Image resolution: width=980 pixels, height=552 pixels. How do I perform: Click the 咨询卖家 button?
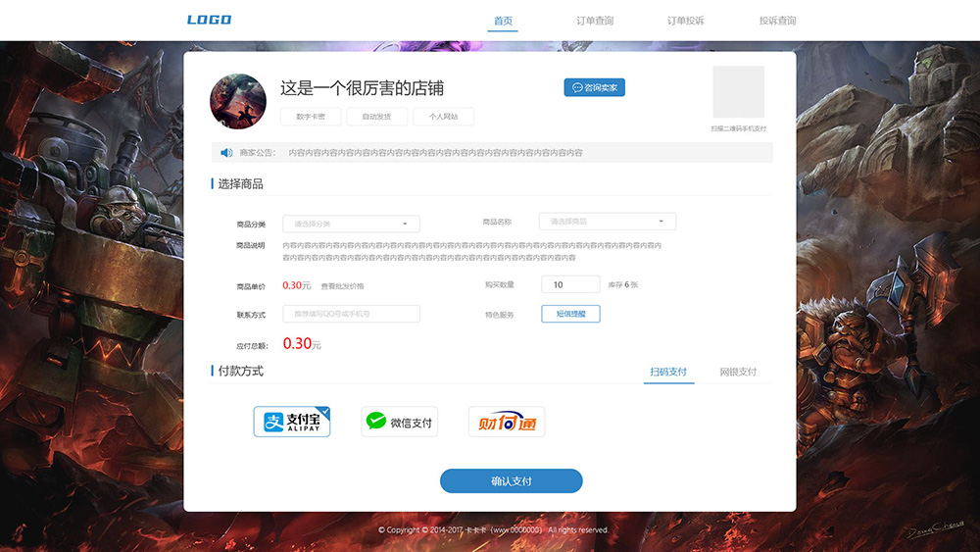(595, 87)
